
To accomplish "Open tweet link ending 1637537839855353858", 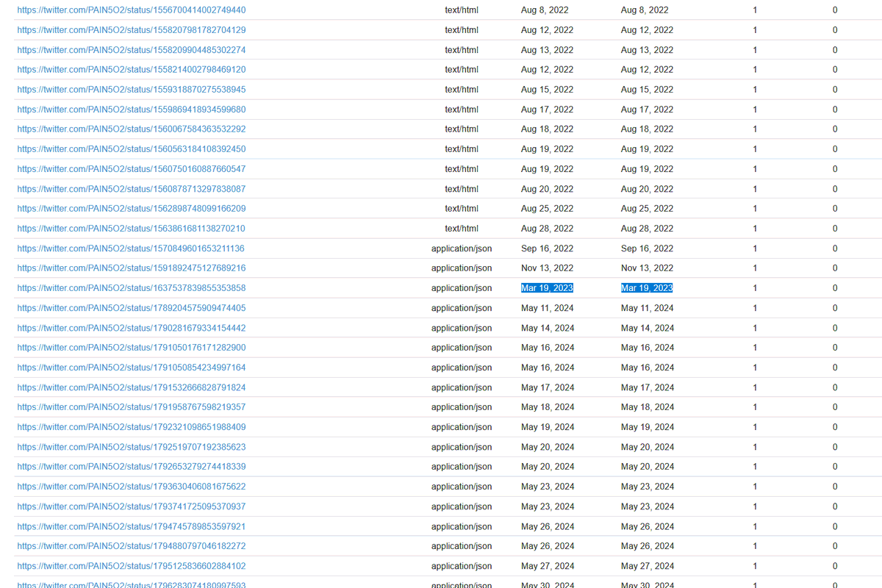I will click(x=132, y=288).
